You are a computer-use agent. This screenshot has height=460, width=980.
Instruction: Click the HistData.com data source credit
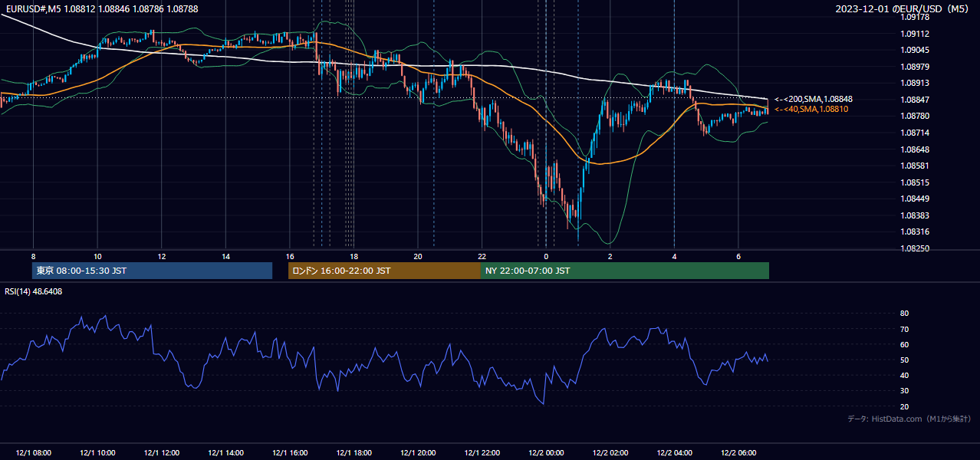click(909, 419)
